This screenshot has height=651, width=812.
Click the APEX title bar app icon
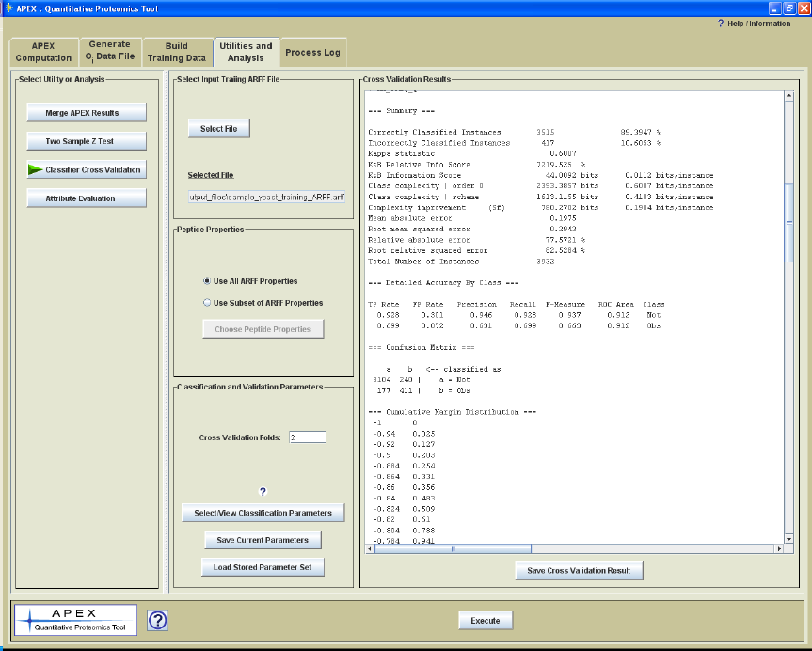click(8, 8)
